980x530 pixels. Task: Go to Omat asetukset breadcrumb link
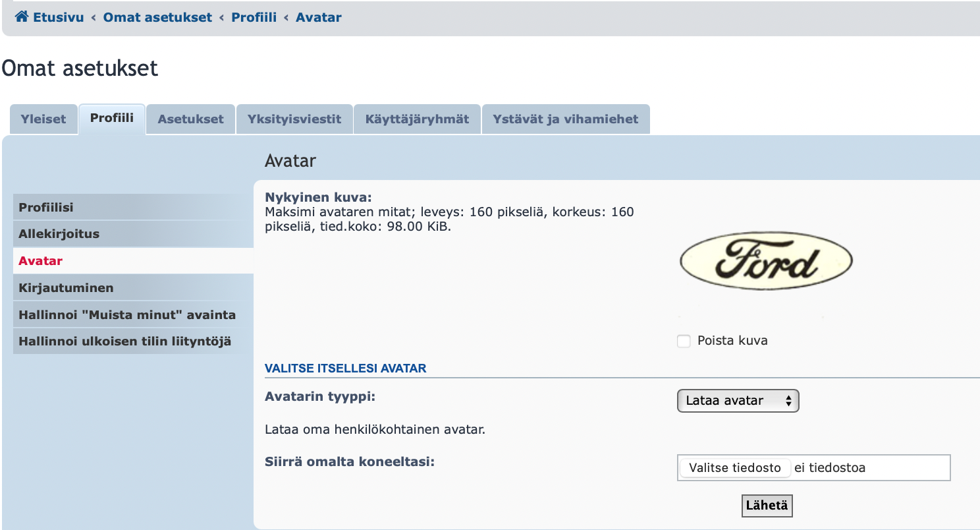(157, 17)
